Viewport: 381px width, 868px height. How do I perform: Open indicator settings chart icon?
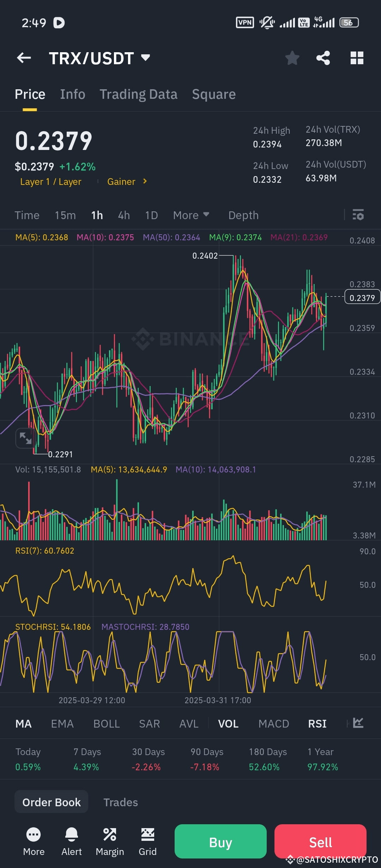[x=358, y=723]
